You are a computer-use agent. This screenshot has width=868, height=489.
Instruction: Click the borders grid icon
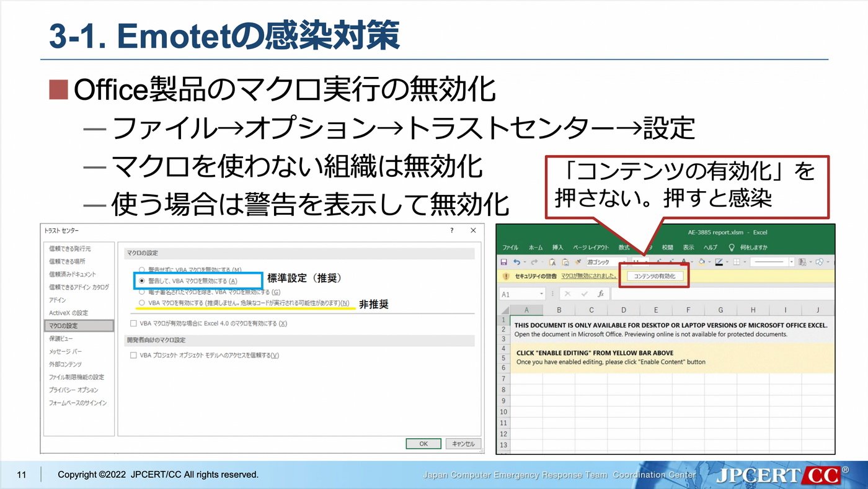[x=736, y=262]
